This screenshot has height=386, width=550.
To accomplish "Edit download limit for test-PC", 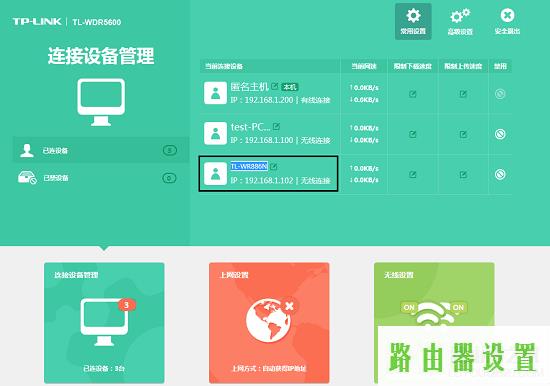I will click(x=412, y=134).
